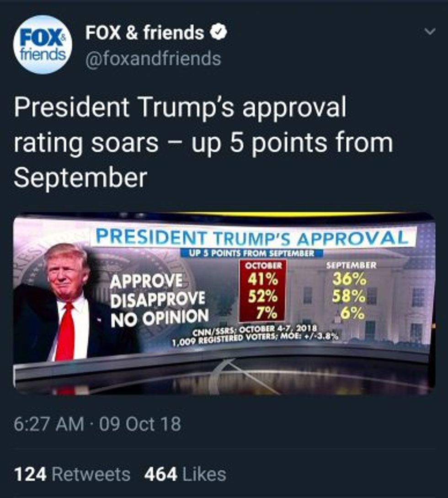Image resolution: width=448 pixels, height=498 pixels.
Task: Click the 36% September approve figure
Action: [349, 279]
